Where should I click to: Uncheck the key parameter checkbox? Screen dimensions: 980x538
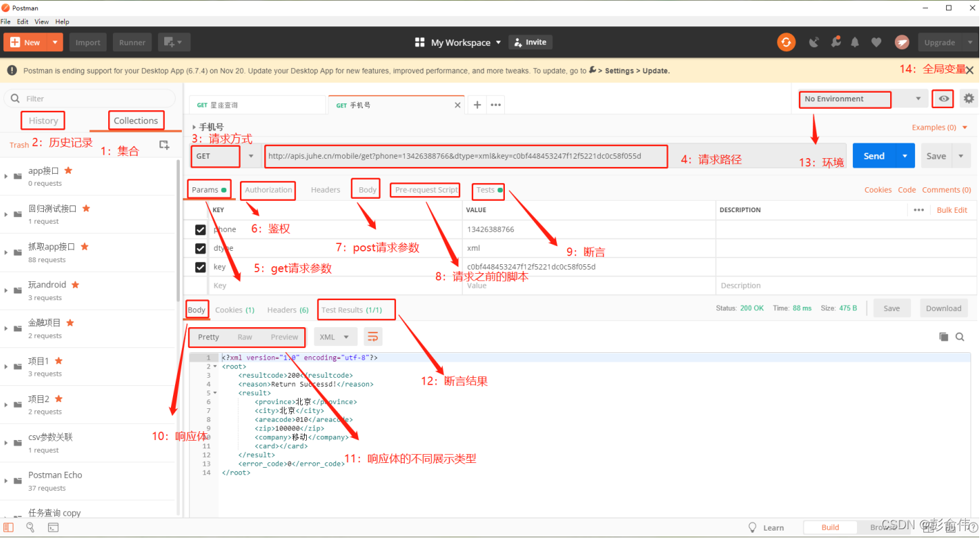[x=200, y=267]
